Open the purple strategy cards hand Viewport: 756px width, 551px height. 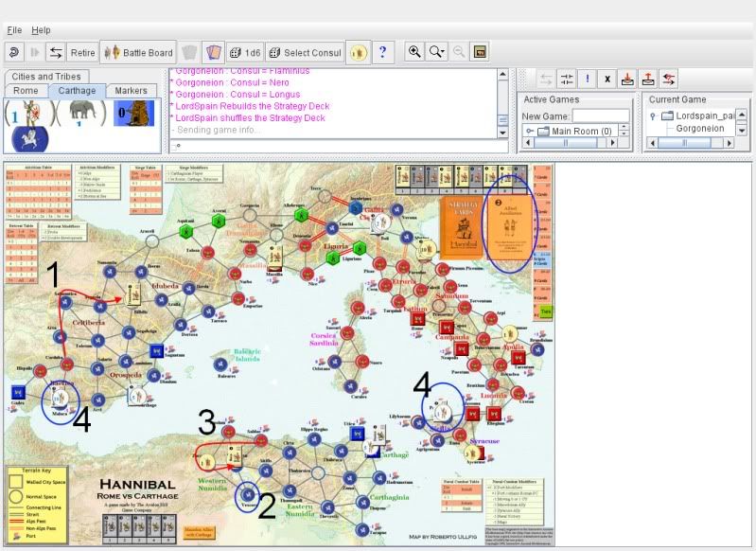214,52
